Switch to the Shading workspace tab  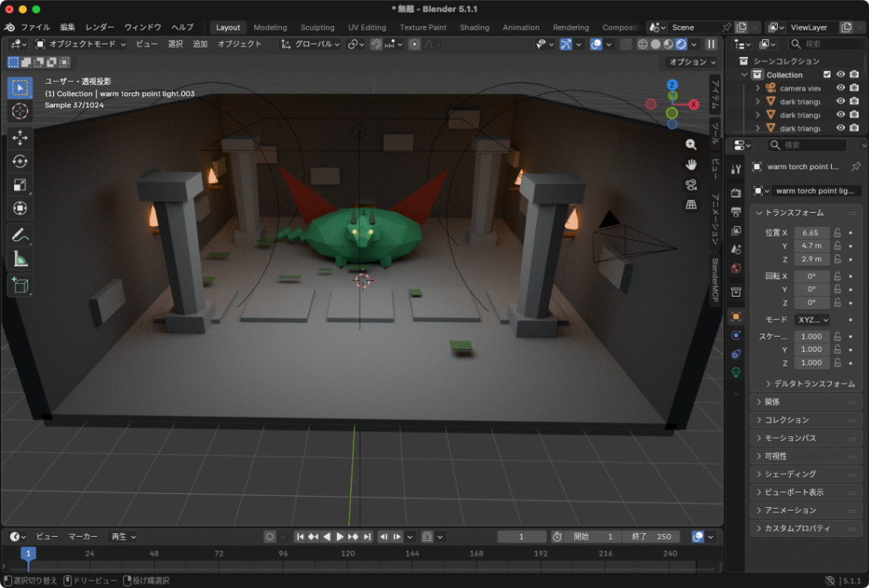tap(474, 27)
